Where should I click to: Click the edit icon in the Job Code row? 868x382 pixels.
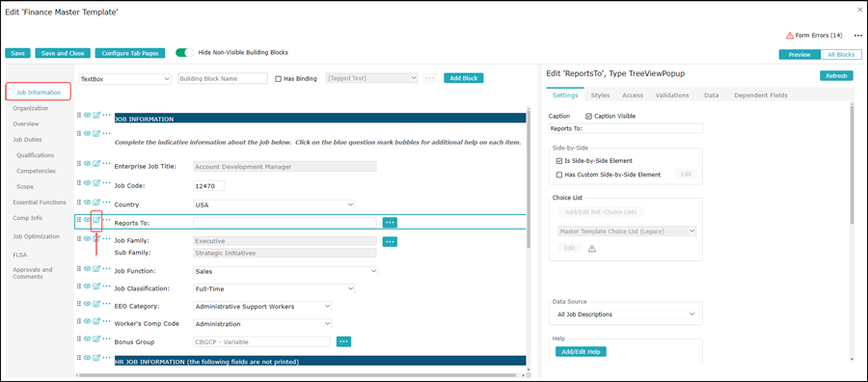coord(96,182)
